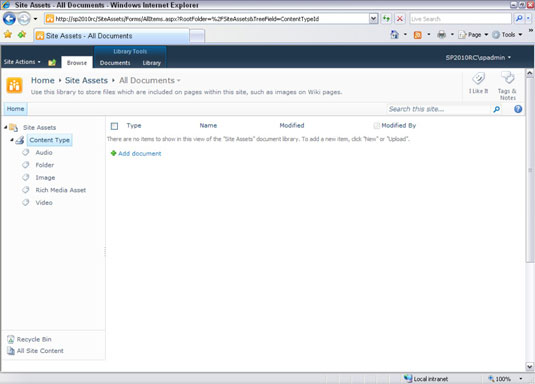Open the Recycle Bin link

point(34,339)
